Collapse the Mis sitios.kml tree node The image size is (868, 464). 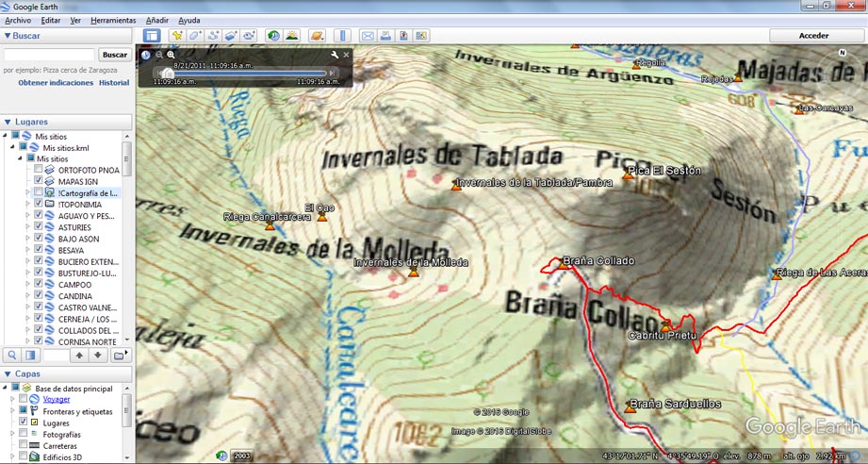click(x=12, y=147)
